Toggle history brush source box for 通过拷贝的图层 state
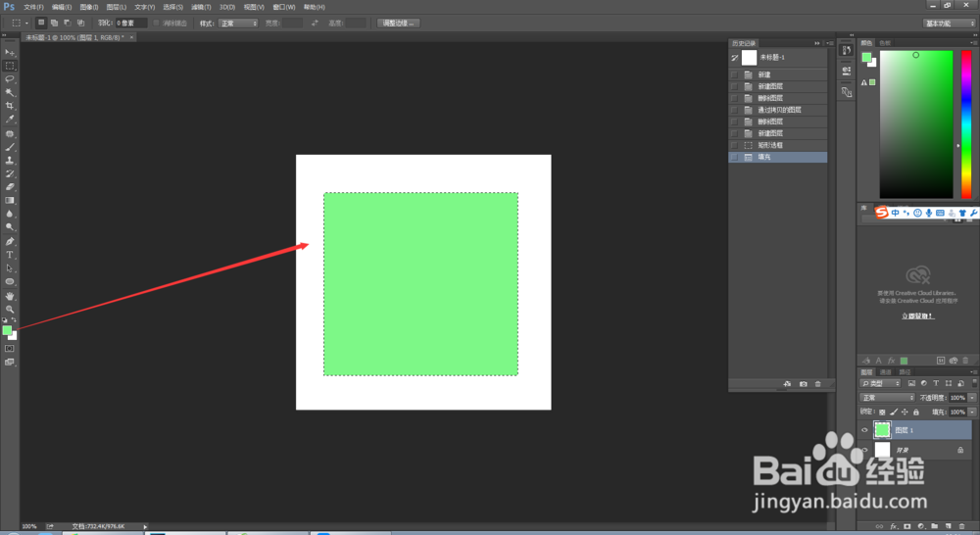 (x=734, y=110)
